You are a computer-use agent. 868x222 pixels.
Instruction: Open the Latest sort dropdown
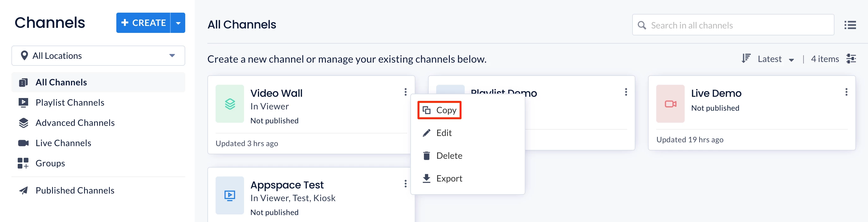click(x=775, y=59)
